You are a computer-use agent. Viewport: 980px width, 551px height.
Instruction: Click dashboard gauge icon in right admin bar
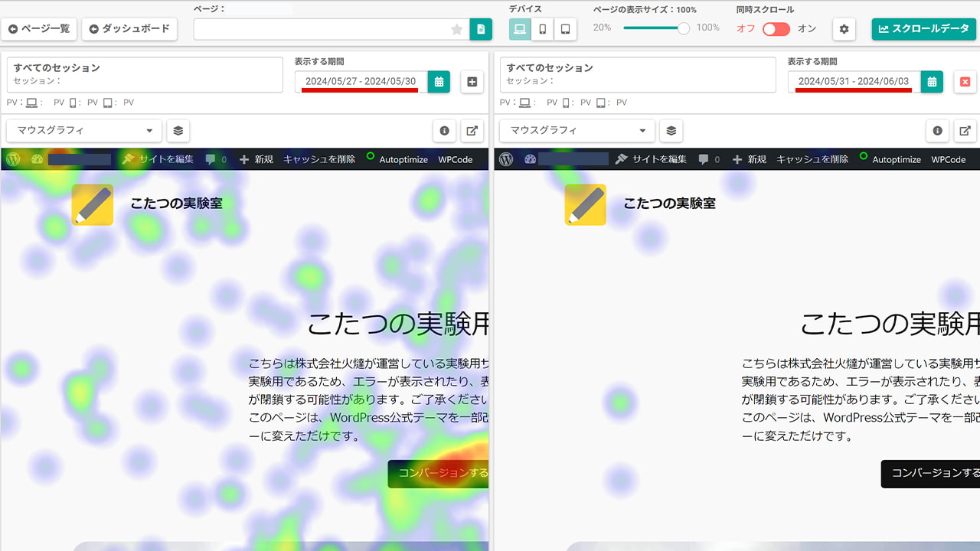[x=530, y=159]
